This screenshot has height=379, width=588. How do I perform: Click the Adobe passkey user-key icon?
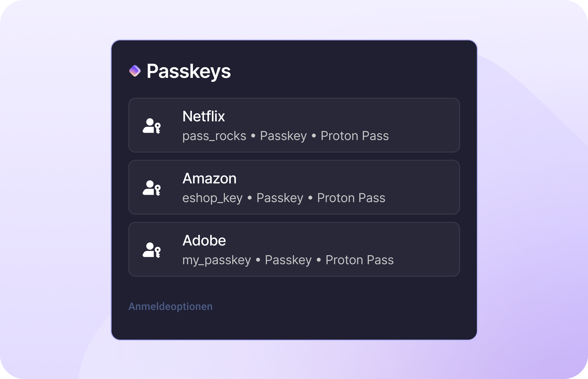click(152, 250)
